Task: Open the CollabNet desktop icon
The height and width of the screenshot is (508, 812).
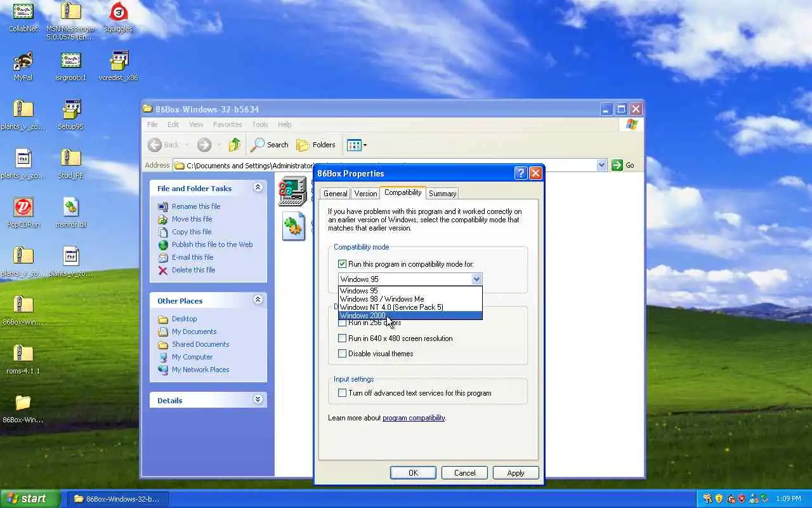Action: [x=23, y=12]
